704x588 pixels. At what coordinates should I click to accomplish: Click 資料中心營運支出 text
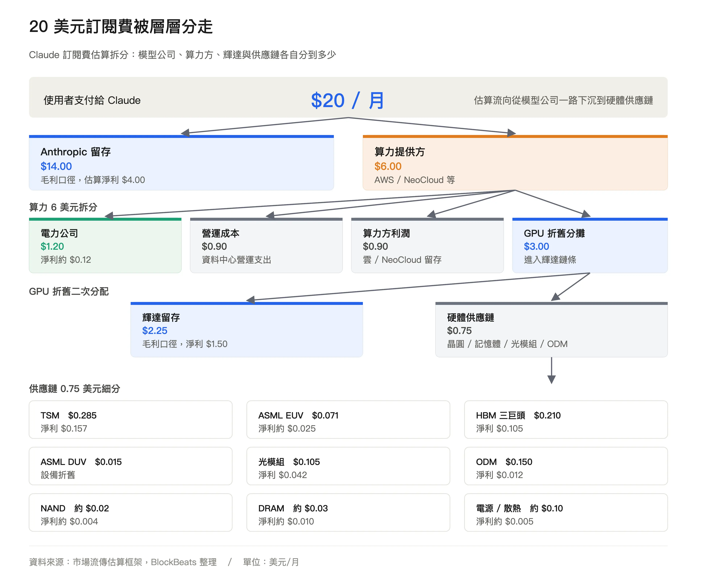point(237,260)
